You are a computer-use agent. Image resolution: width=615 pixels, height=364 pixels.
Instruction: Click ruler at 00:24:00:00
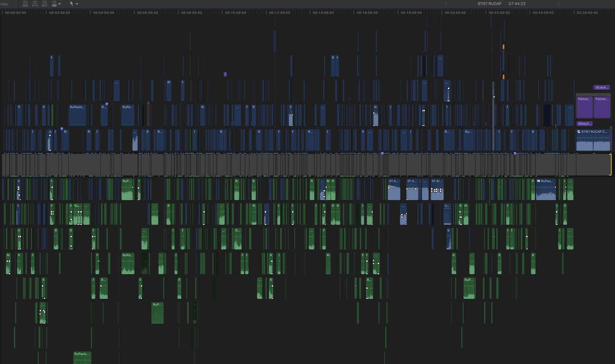point(544,12)
